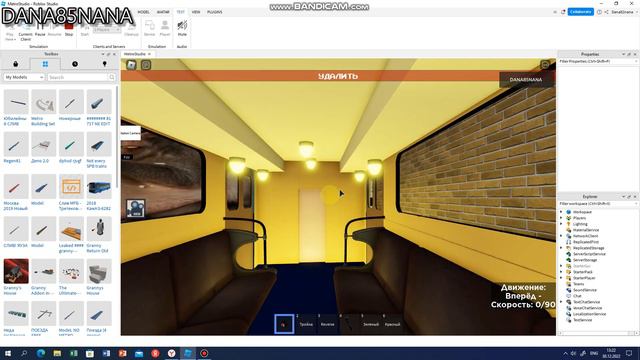
Task: Select ServerScriptService in Explorer
Action: click(589, 254)
